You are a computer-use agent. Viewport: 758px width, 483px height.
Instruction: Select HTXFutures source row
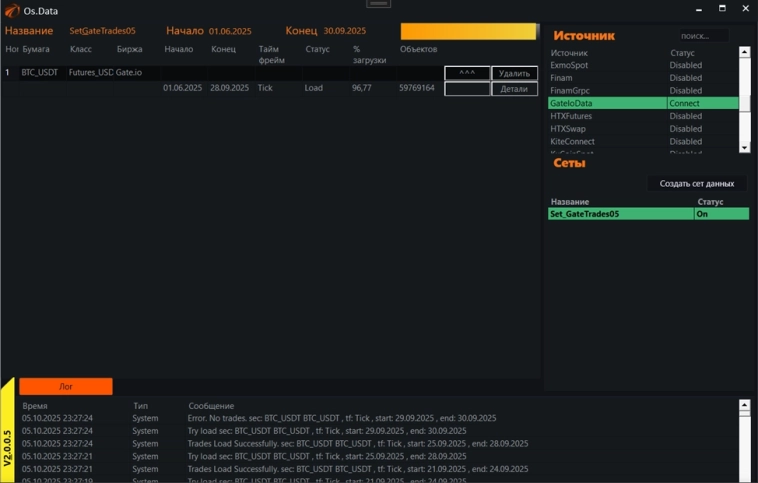643,116
